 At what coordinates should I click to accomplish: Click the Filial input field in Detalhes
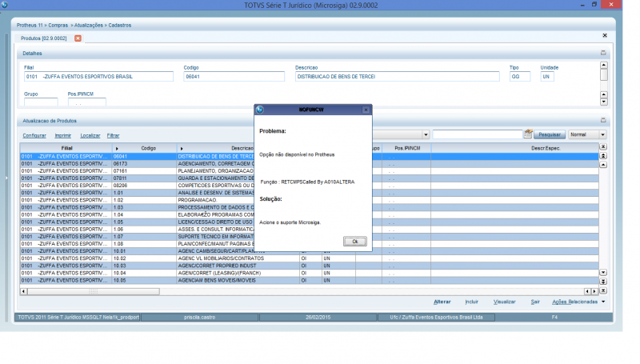pyautogui.click(x=98, y=76)
